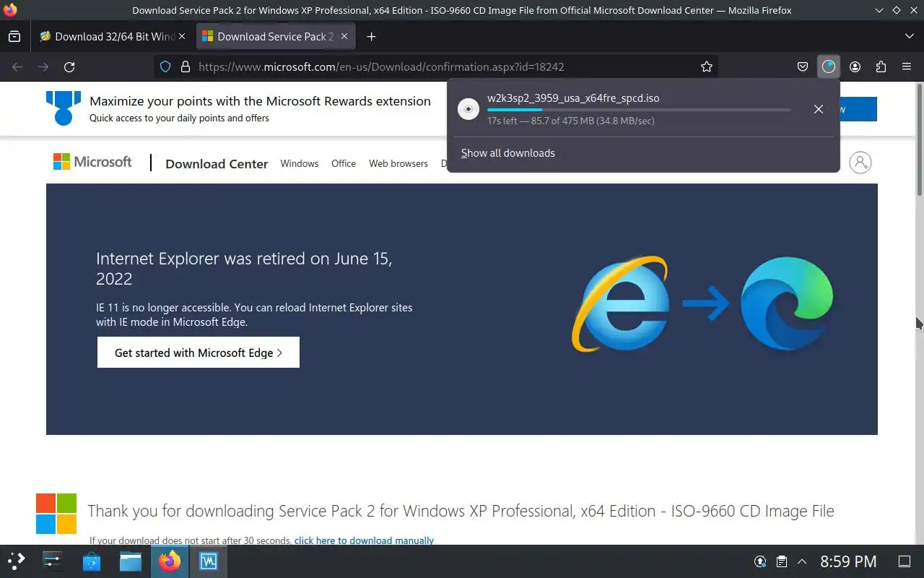
Task: Cancel the w2k3sp2 ISO download
Action: pos(818,109)
